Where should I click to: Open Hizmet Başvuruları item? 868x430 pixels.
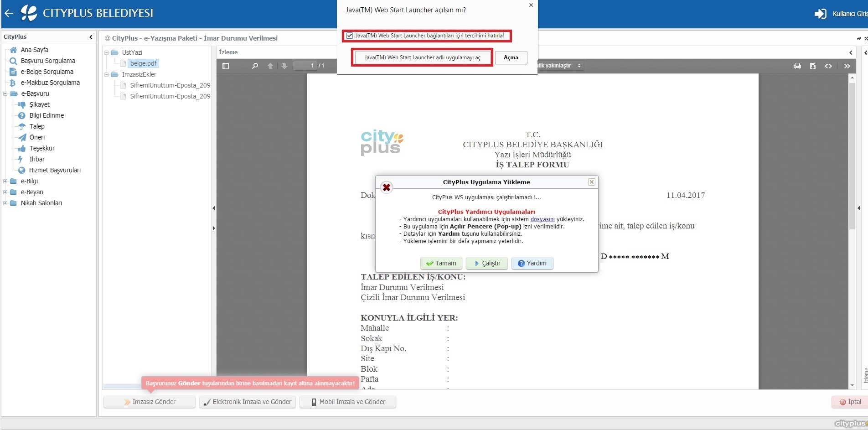(55, 170)
